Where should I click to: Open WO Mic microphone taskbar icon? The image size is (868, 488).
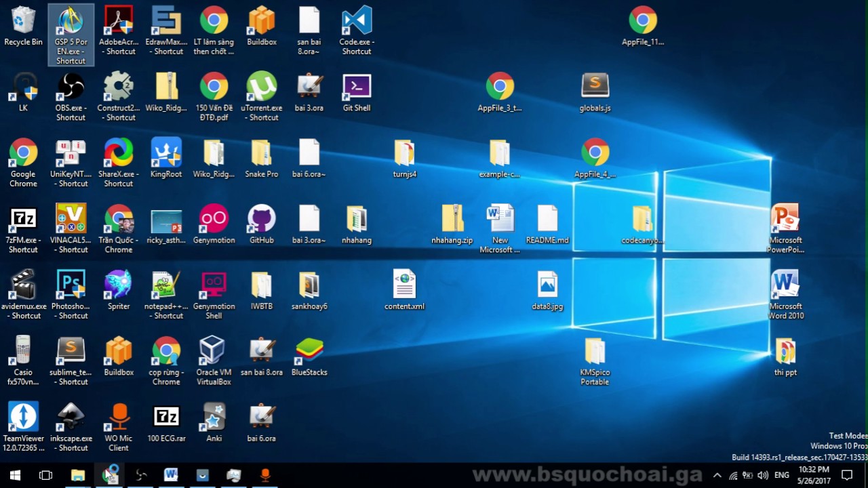265,475
